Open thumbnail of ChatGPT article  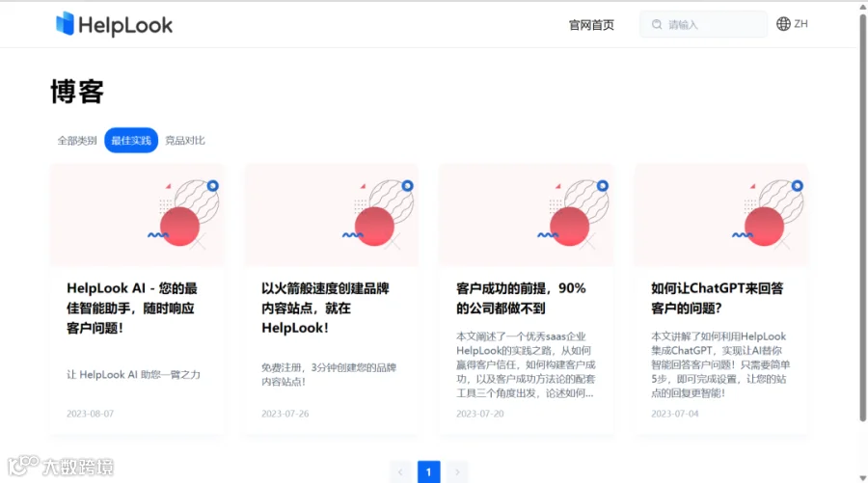[721, 215]
